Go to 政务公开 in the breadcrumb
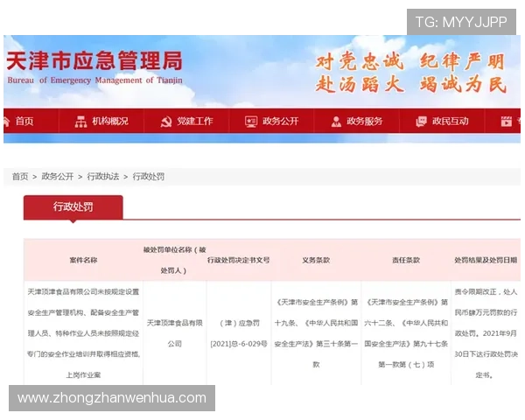The height and width of the screenshot is (420, 525). 58,177
